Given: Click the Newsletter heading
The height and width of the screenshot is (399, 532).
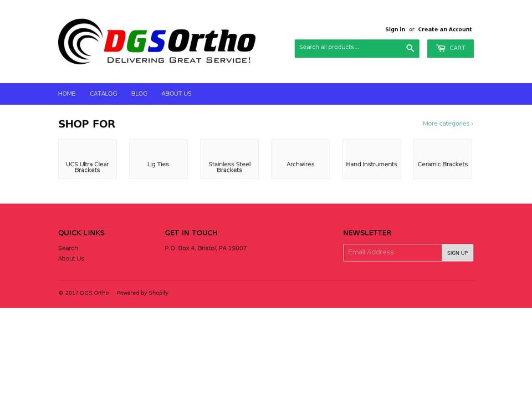Looking at the screenshot, I should pos(367,233).
